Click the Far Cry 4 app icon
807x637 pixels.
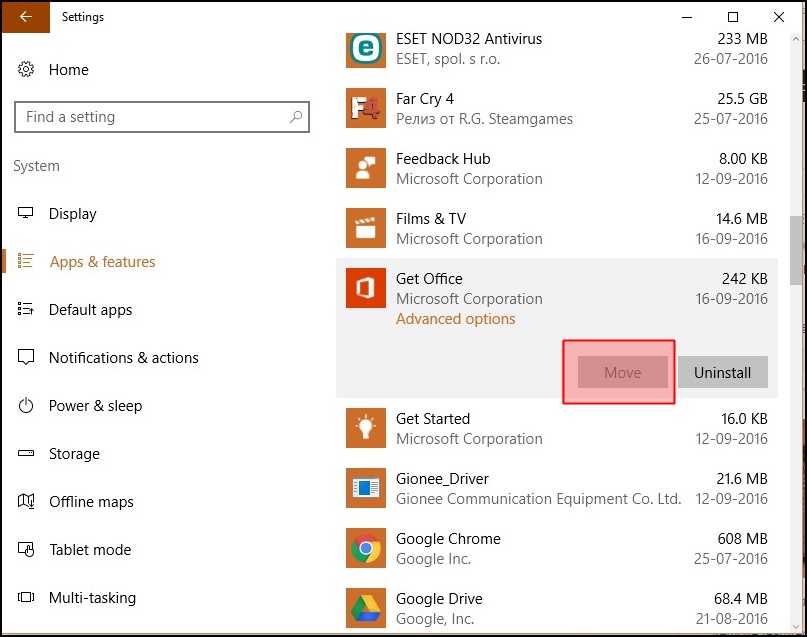coord(365,108)
